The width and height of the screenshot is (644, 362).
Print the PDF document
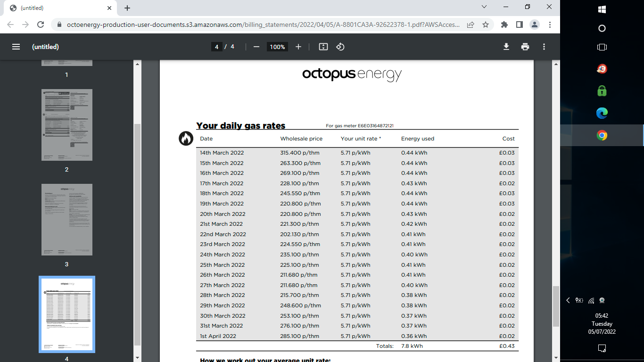[525, 47]
